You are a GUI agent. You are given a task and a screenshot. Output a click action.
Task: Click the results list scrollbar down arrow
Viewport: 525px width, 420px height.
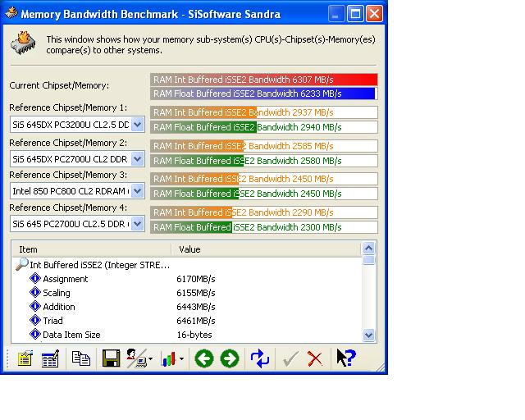368,335
